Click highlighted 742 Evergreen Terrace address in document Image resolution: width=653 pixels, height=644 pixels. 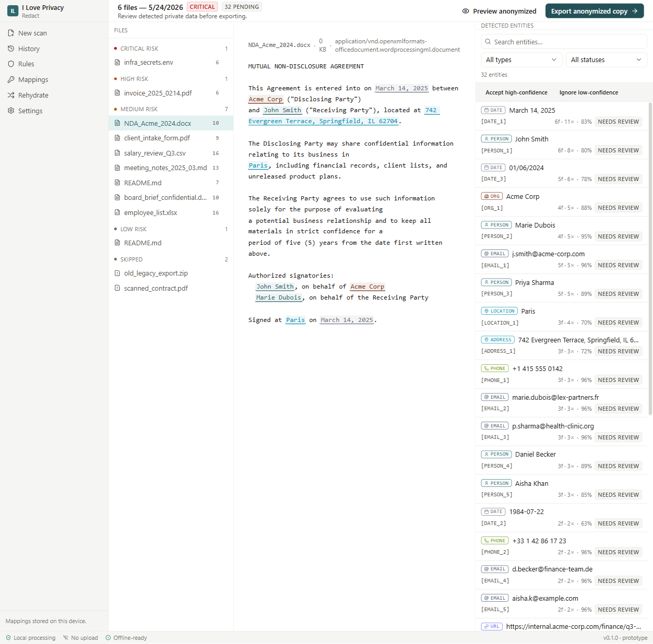(x=323, y=121)
